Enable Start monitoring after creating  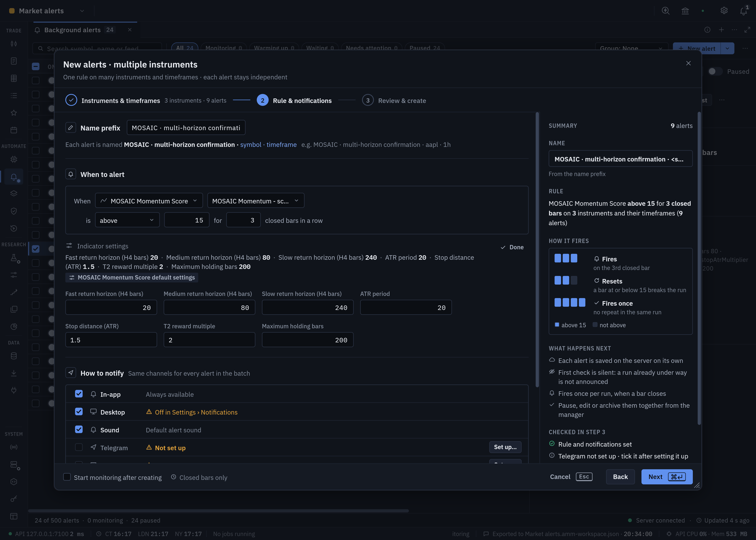(x=67, y=477)
